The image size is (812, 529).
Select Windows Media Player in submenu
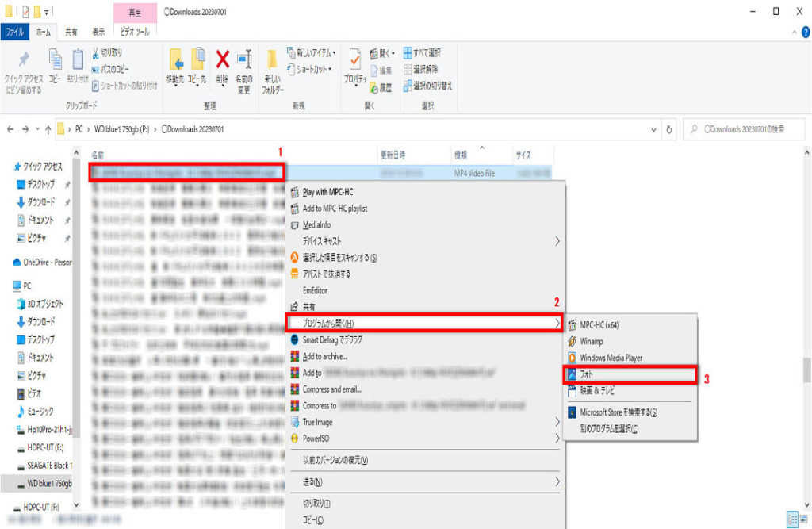pyautogui.click(x=611, y=358)
